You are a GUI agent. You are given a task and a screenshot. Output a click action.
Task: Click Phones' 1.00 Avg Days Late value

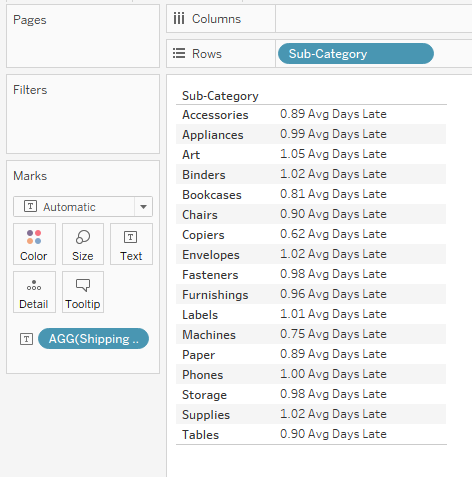click(x=333, y=374)
